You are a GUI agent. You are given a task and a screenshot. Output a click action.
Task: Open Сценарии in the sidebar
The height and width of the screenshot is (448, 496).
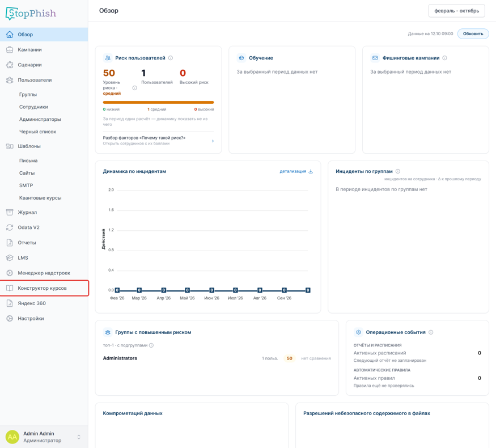click(44, 65)
